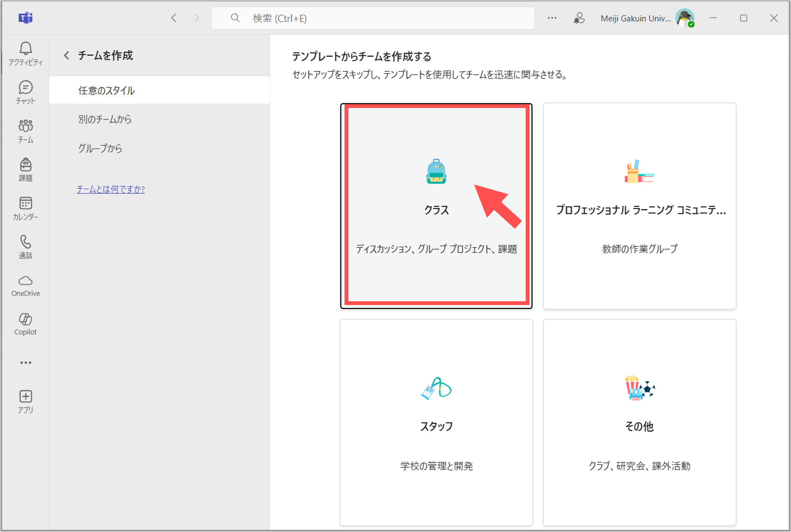
Task: Click the back chevron beside チームを作成
Action: click(67, 56)
